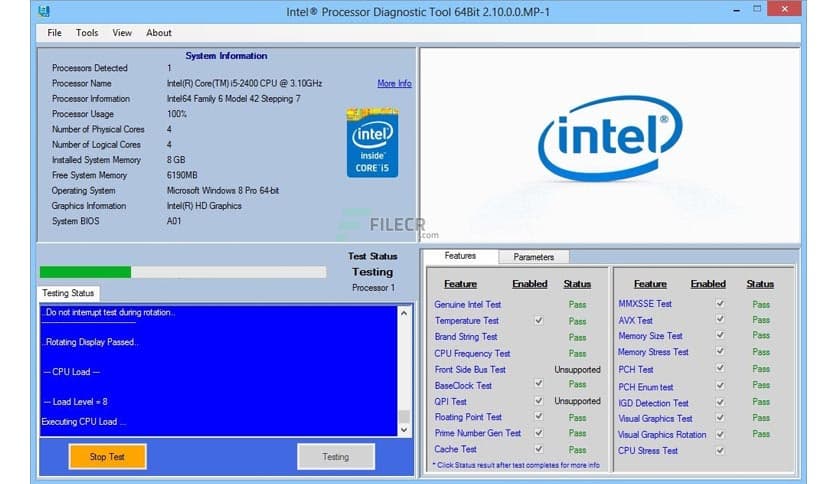Click the processor name i5-2400 value

[244, 83]
